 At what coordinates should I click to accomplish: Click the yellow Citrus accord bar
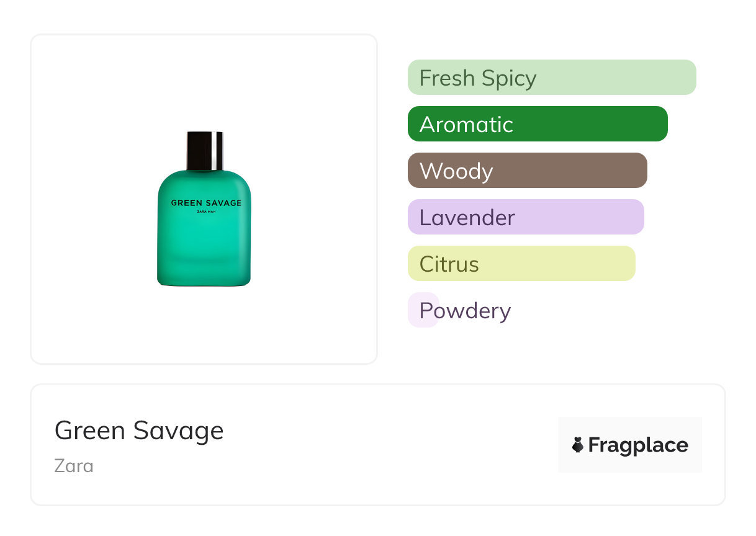point(521,264)
